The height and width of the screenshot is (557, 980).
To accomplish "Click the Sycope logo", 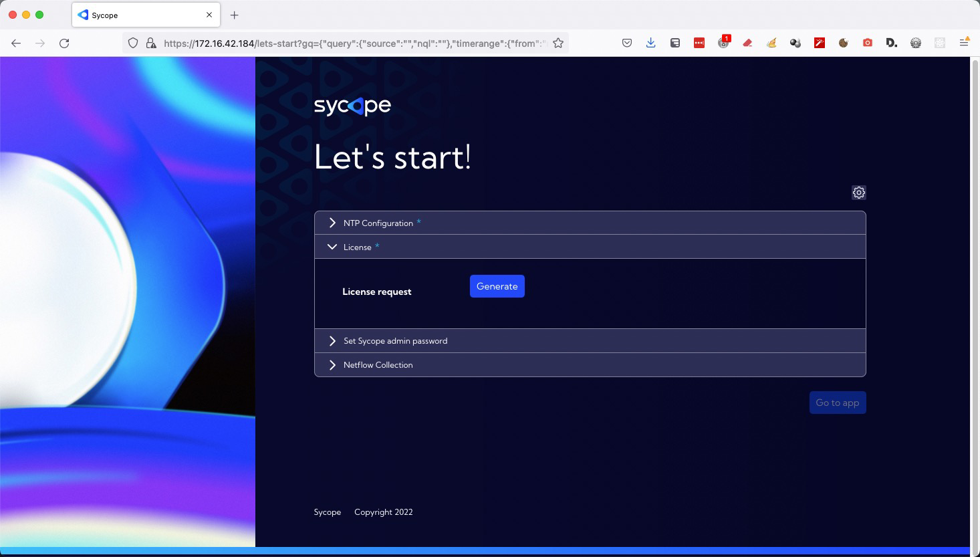I will pos(352,106).
